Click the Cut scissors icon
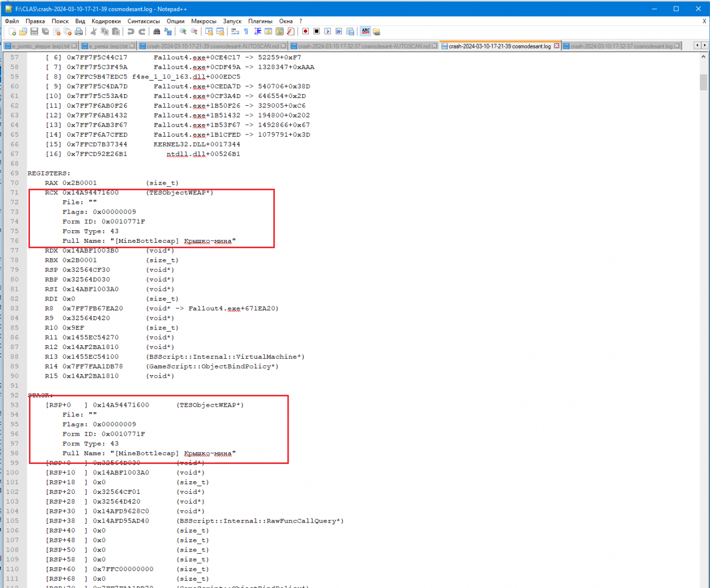 pos(94,32)
